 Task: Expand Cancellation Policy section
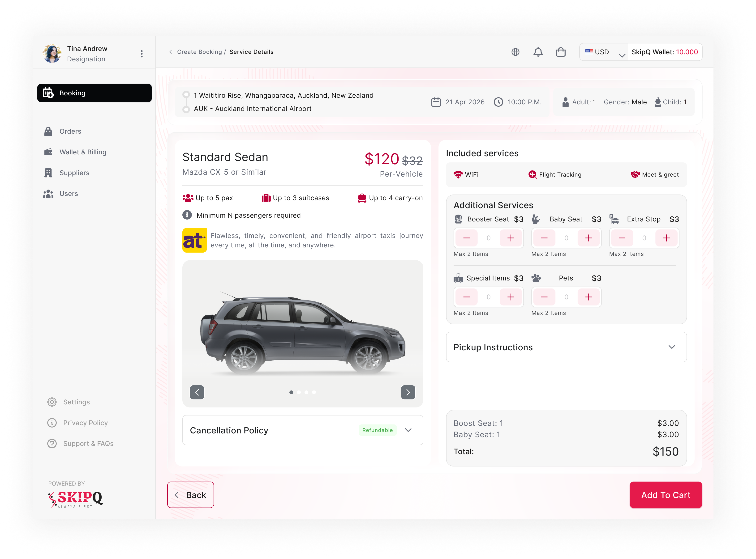[x=303, y=430]
